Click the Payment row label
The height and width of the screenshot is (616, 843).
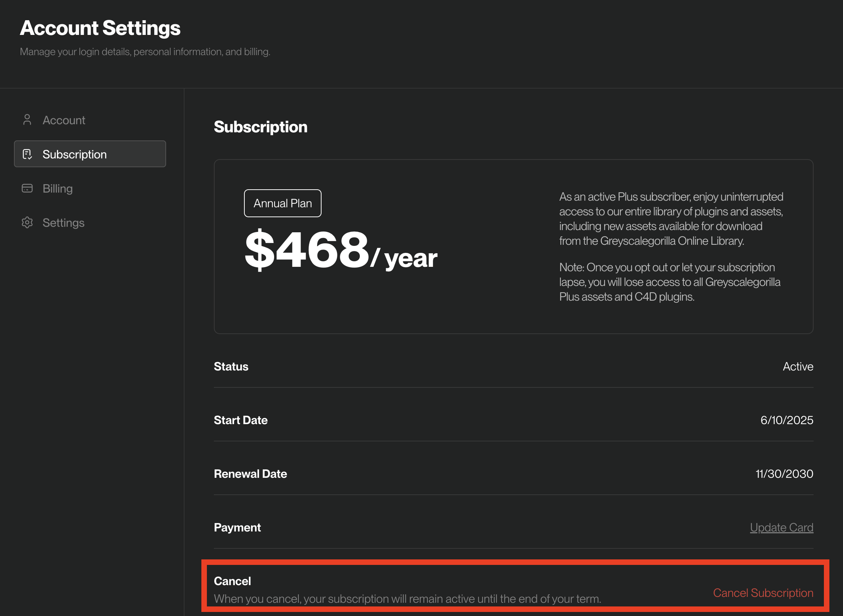[x=237, y=527]
